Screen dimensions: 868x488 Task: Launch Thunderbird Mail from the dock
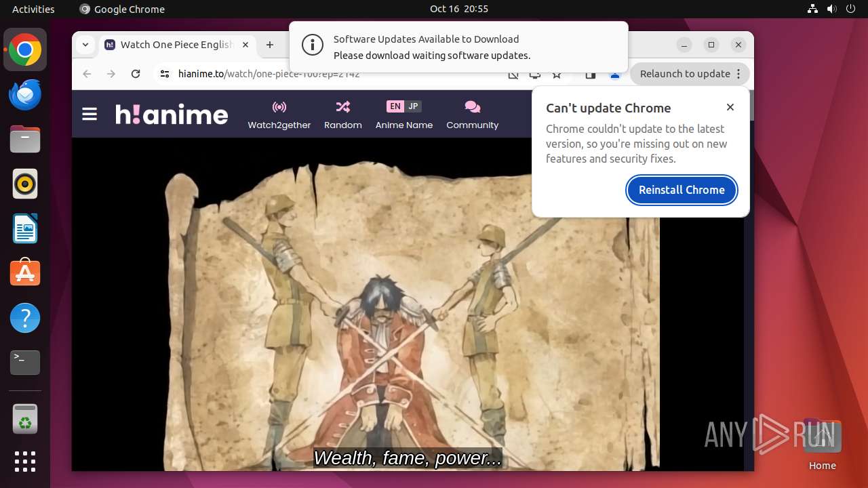tap(25, 95)
